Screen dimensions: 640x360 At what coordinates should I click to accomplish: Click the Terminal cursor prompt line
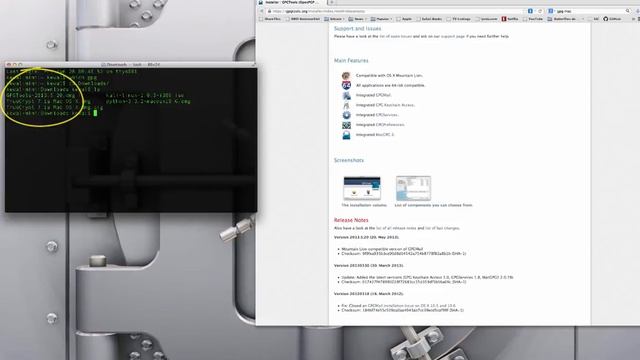[52, 113]
